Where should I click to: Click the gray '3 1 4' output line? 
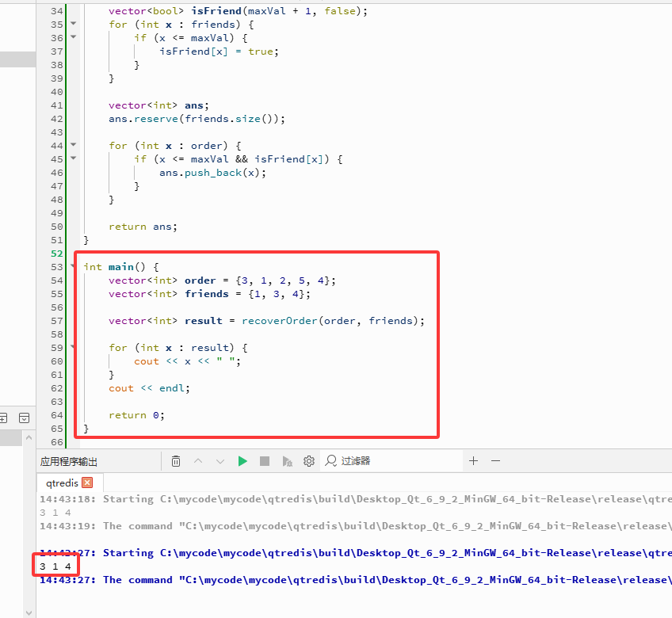[x=55, y=513]
